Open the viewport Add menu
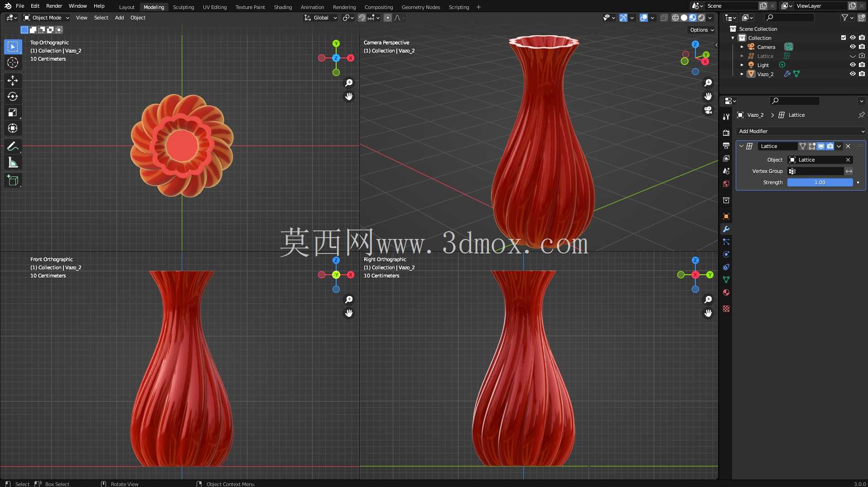 click(x=119, y=18)
